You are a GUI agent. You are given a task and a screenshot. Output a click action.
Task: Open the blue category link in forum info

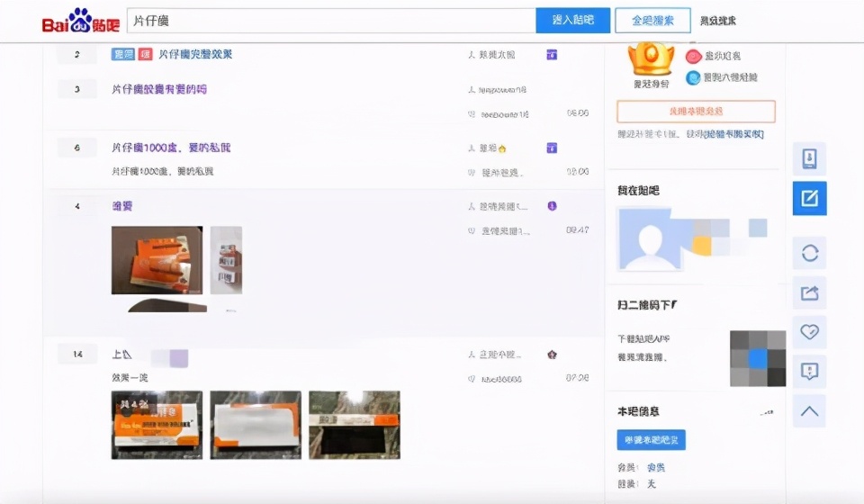(x=656, y=468)
